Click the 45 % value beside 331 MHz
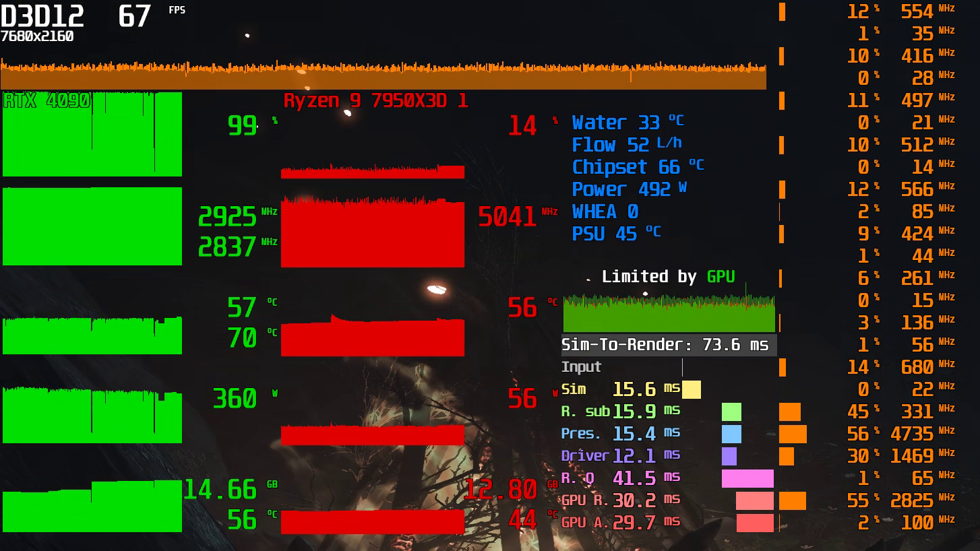Screen dimensions: 980x551 (x=863, y=412)
